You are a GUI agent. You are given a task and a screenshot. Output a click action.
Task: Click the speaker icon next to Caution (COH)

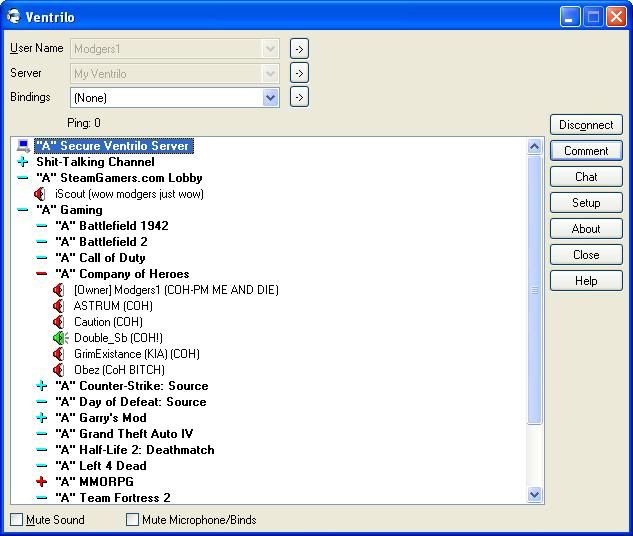point(59,322)
